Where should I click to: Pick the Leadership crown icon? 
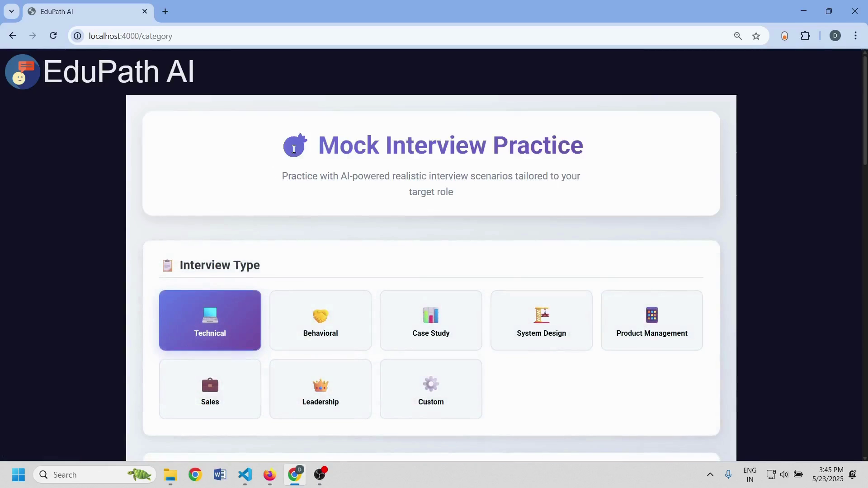click(x=320, y=385)
